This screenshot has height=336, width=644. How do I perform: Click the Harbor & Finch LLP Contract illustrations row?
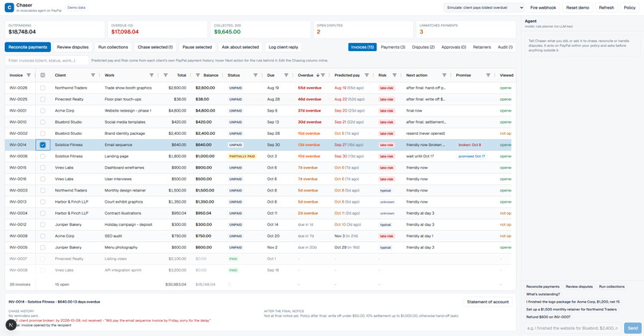(x=258, y=213)
